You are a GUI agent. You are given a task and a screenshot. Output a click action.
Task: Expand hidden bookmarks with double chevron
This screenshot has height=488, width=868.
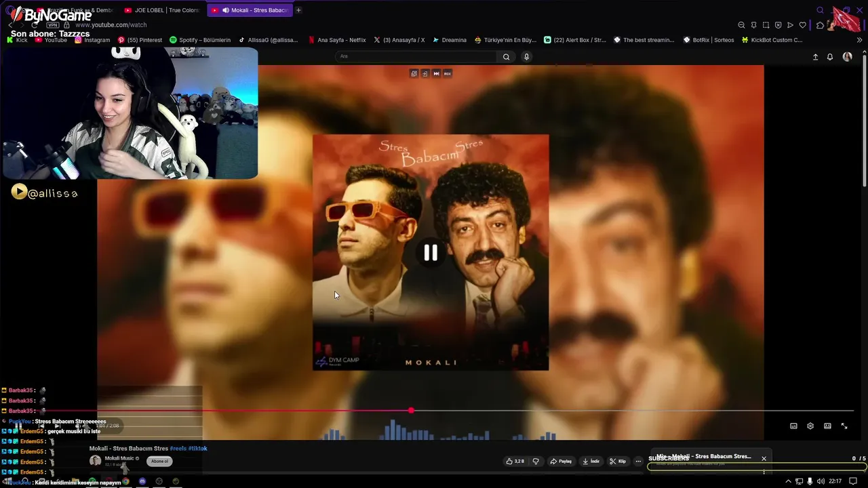(860, 40)
